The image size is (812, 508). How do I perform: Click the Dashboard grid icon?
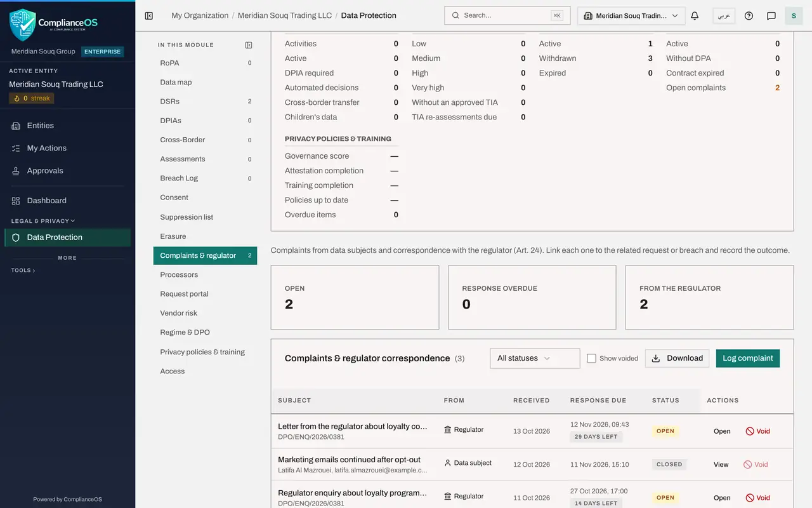point(16,201)
